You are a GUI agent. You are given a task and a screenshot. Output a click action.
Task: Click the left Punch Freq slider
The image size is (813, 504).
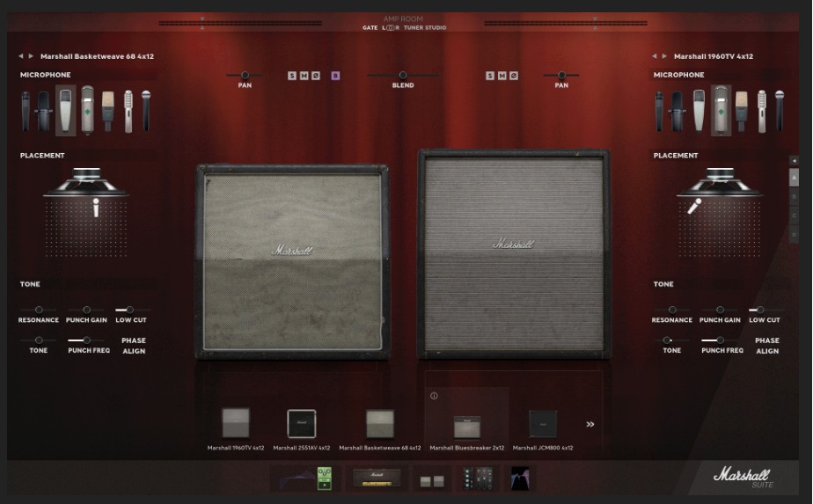[x=86, y=340]
